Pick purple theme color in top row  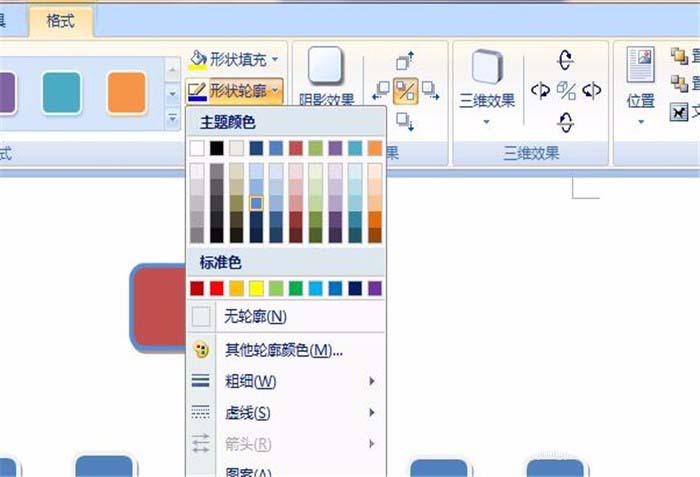(x=335, y=148)
